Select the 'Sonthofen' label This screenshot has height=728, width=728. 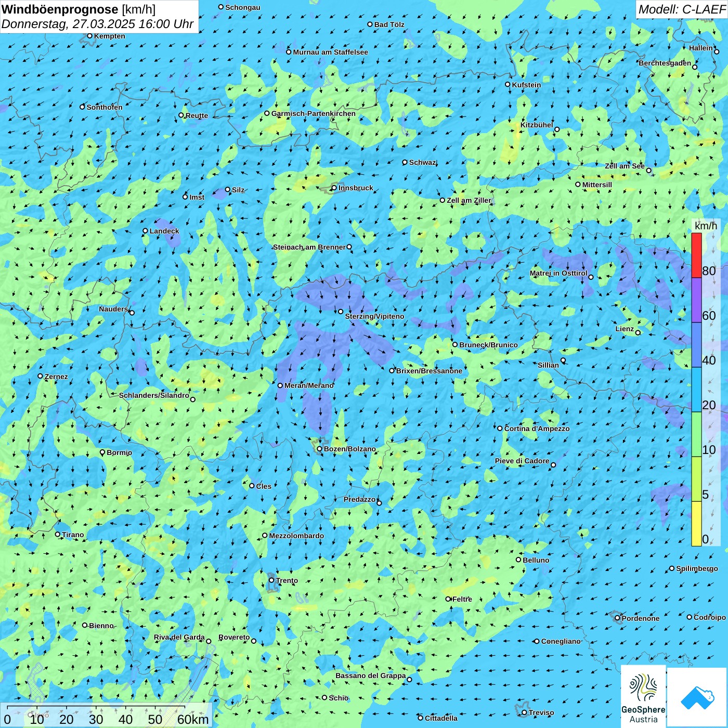coord(105,107)
